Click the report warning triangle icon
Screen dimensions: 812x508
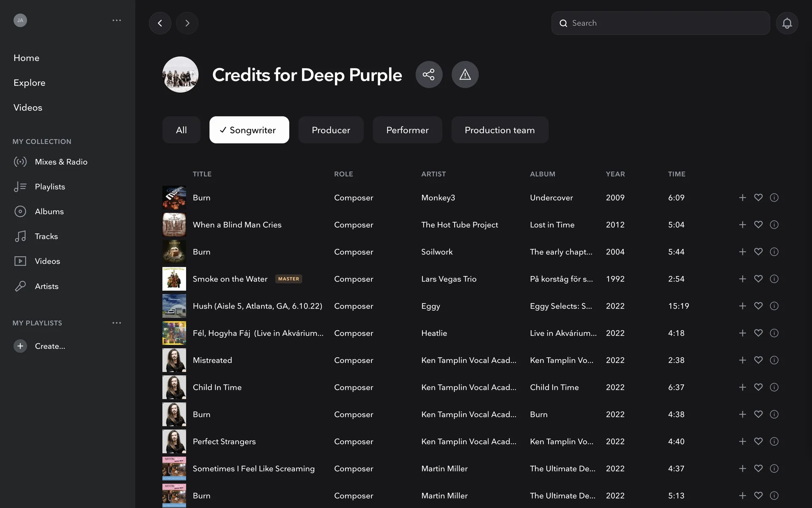(465, 75)
